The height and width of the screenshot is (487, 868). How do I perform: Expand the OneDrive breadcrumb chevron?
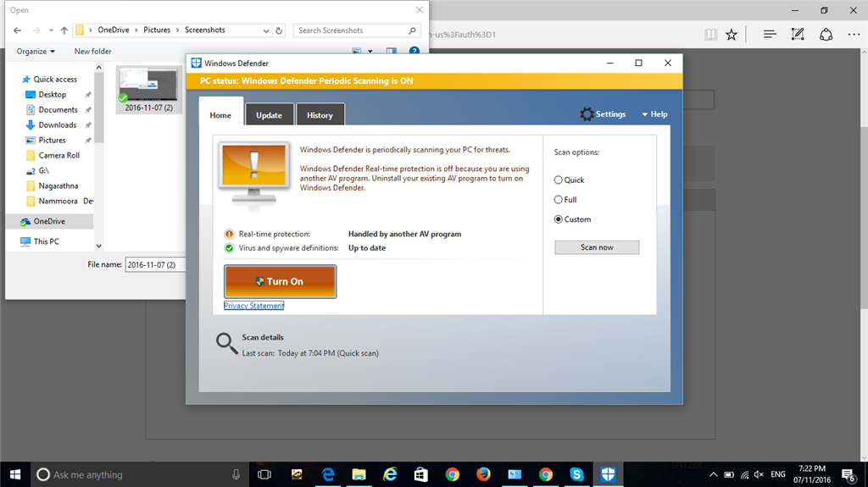[x=136, y=30]
